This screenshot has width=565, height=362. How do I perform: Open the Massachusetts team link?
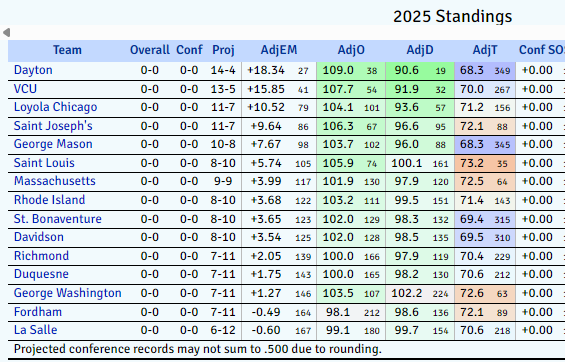54,181
